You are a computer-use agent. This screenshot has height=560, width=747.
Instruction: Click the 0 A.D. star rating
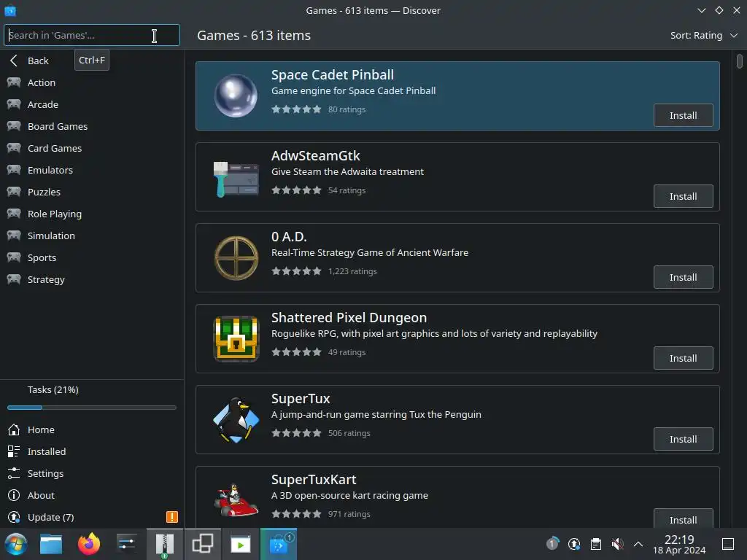click(296, 271)
